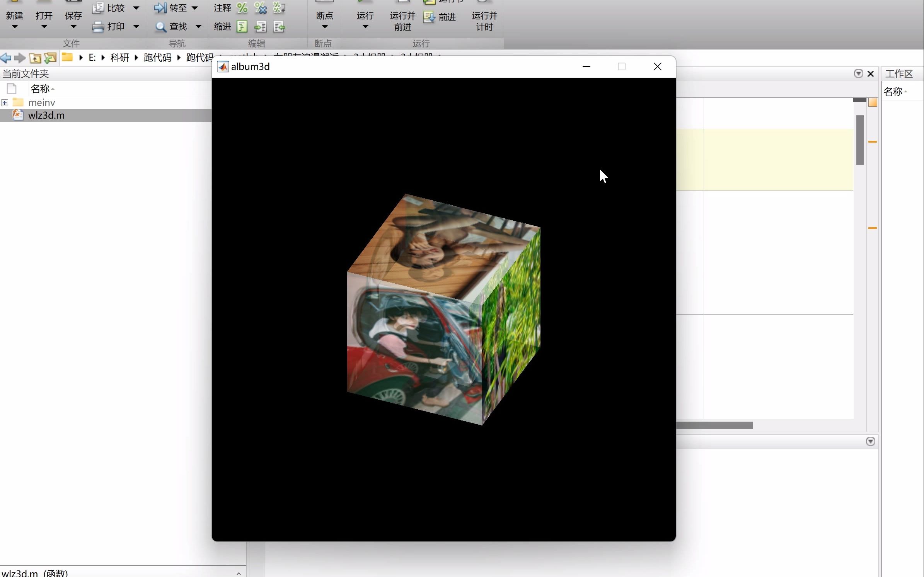Click the browse for folder icon
Image resolution: width=924 pixels, height=577 pixels.
pyautogui.click(x=50, y=58)
